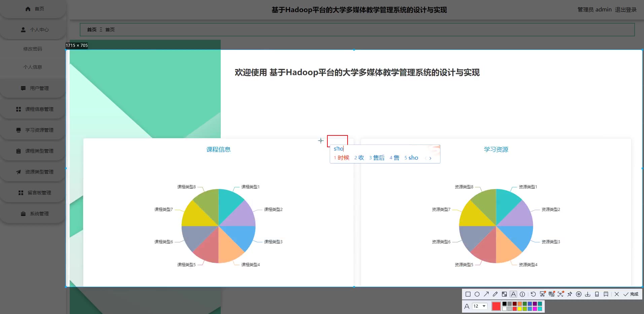
Task: Click the scissors screenshot tool icon
Action: 542,294
